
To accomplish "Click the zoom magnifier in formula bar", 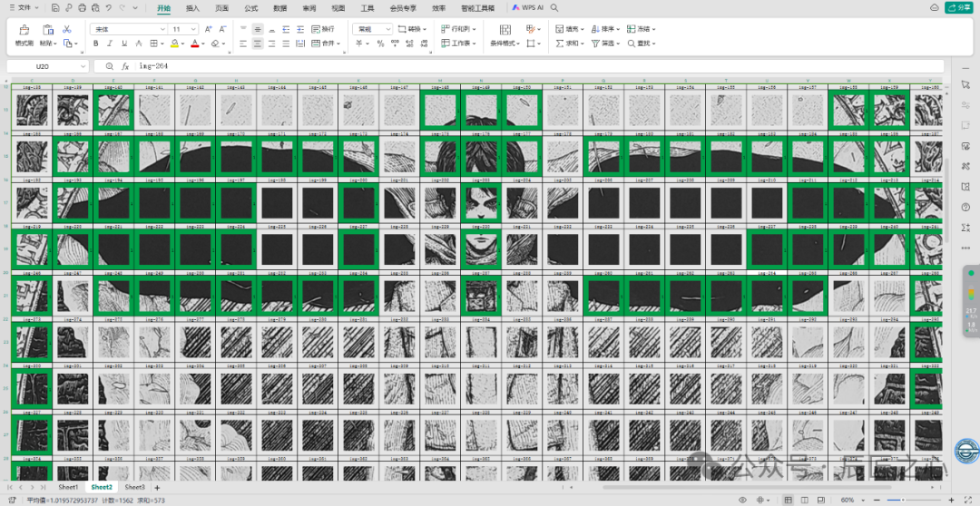I will 110,66.
